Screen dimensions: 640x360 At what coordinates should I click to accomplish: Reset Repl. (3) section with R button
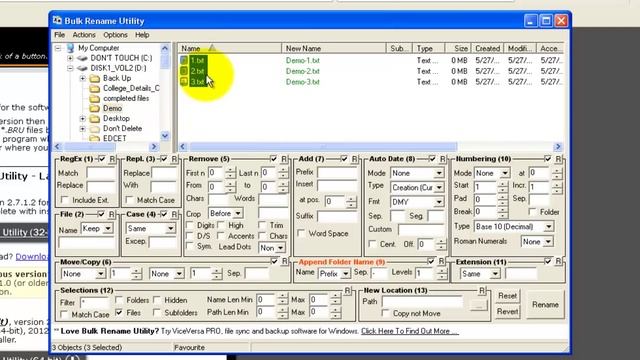[174, 159]
